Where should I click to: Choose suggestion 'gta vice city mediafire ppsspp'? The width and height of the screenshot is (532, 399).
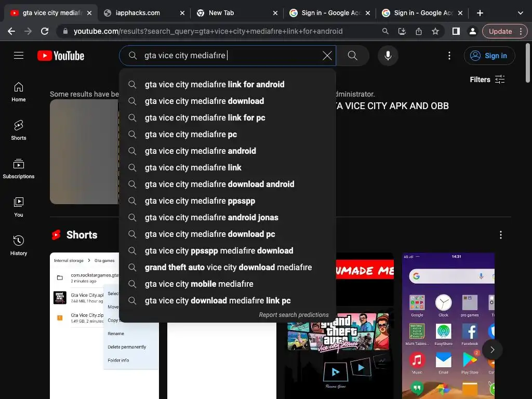[228, 201]
